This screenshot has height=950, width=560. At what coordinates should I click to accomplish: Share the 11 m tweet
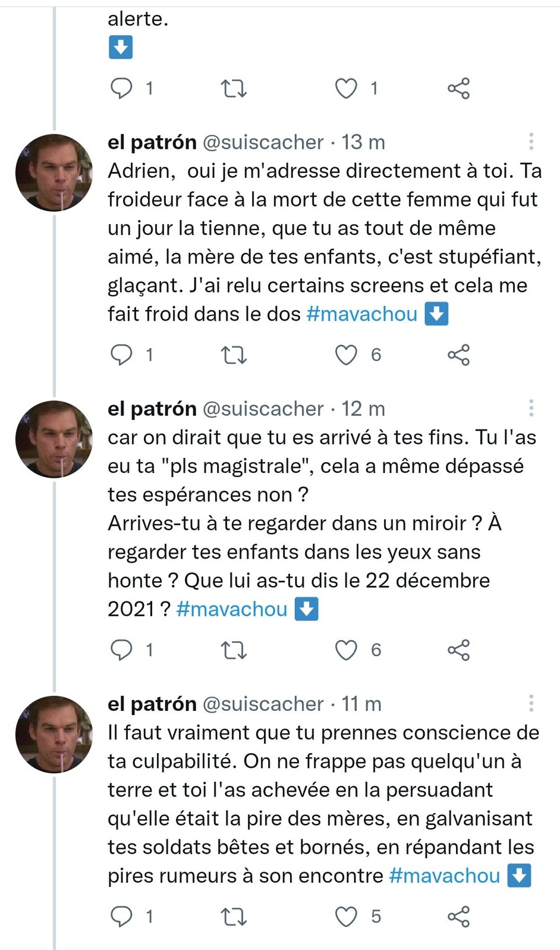(458, 917)
